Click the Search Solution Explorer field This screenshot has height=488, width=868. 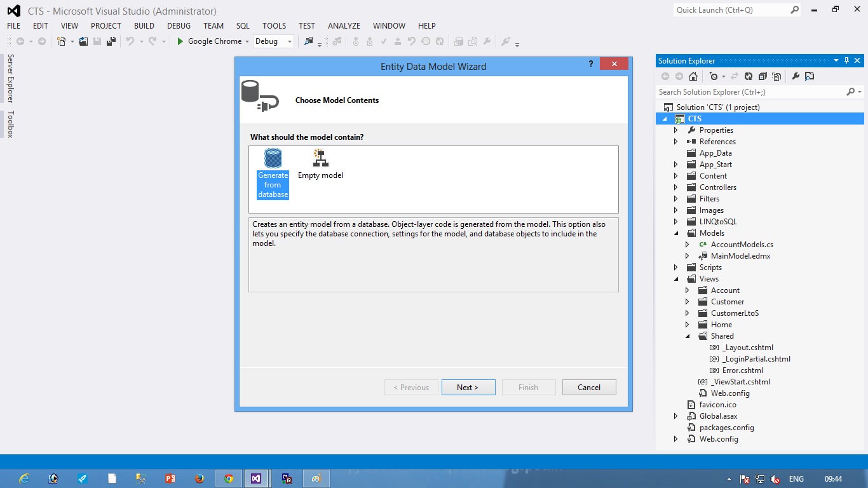pos(752,92)
